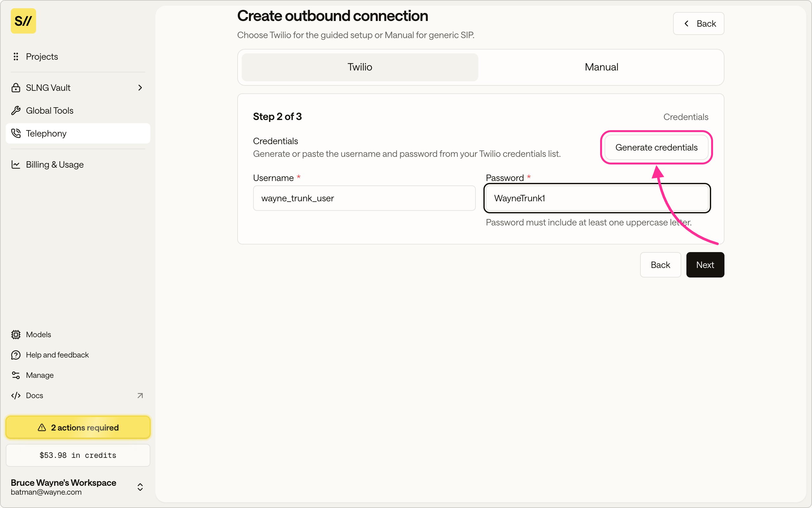
Task: Open Projects in the sidebar
Action: [x=78, y=57]
